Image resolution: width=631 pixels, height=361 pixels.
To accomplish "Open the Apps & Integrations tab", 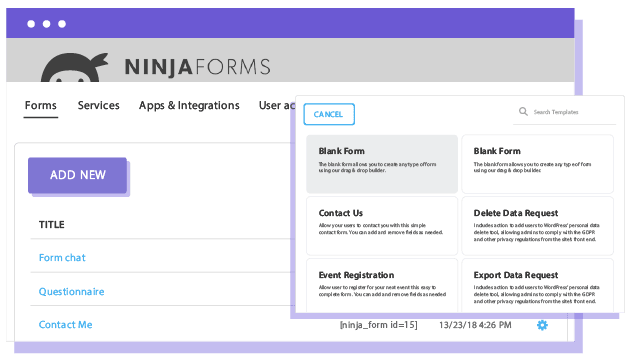I will [x=189, y=105].
